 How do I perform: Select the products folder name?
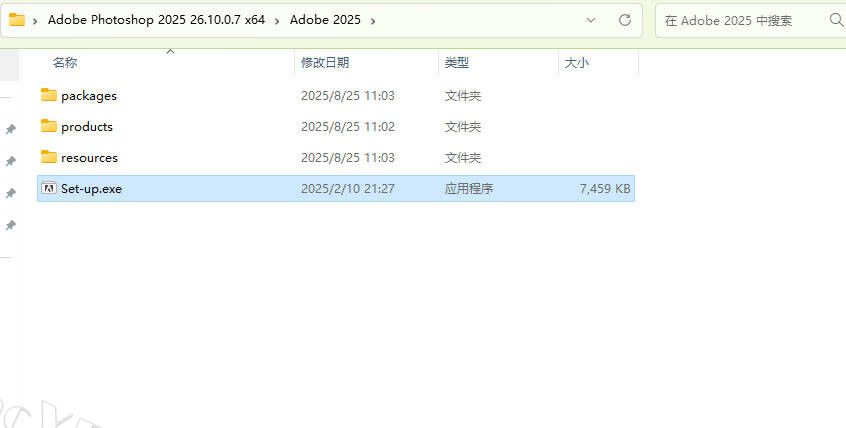click(87, 127)
